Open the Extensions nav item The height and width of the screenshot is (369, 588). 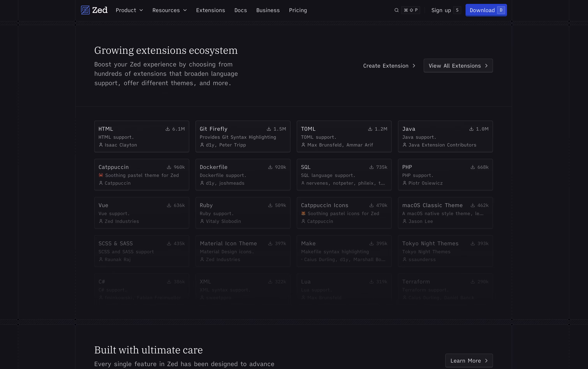(x=210, y=10)
